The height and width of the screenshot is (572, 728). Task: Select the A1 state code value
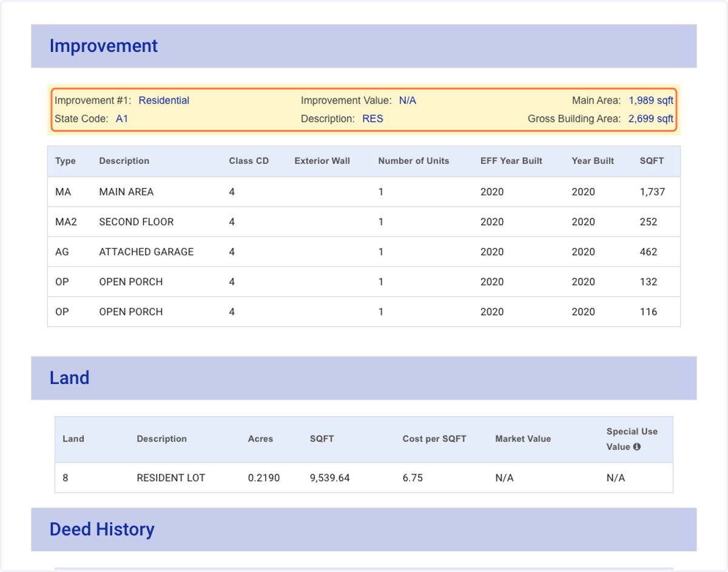[122, 119]
